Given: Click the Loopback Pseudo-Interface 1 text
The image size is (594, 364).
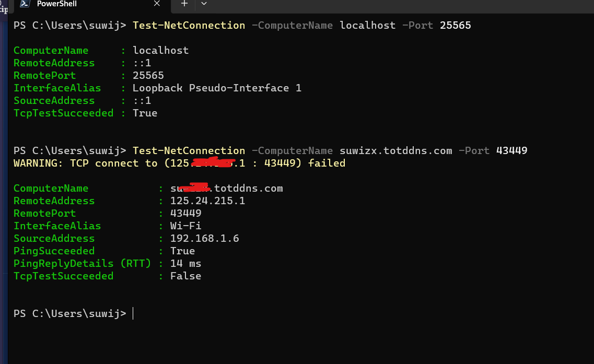Looking at the screenshot, I should (x=217, y=88).
